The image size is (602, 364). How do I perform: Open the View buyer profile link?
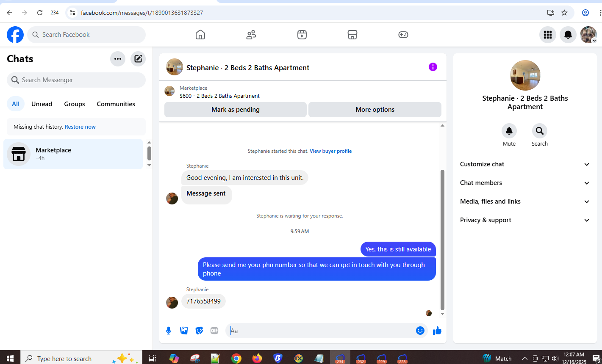pyautogui.click(x=331, y=151)
